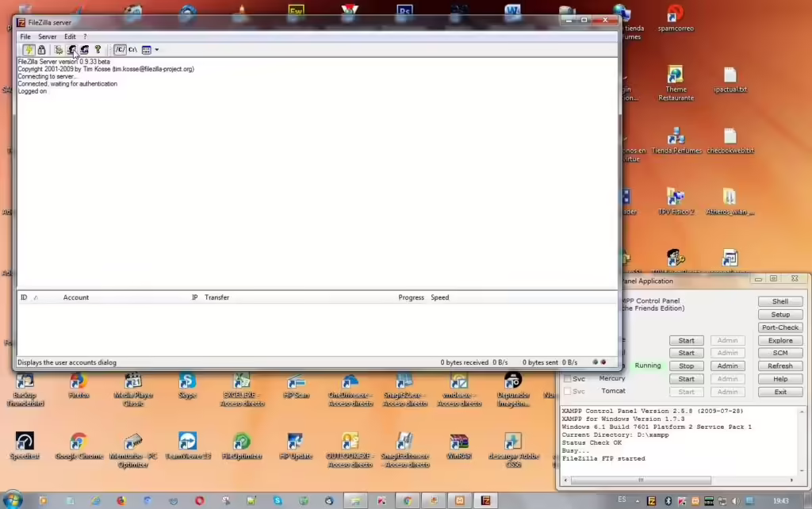Click the Speed column header
The width and height of the screenshot is (812, 509).
click(439, 297)
